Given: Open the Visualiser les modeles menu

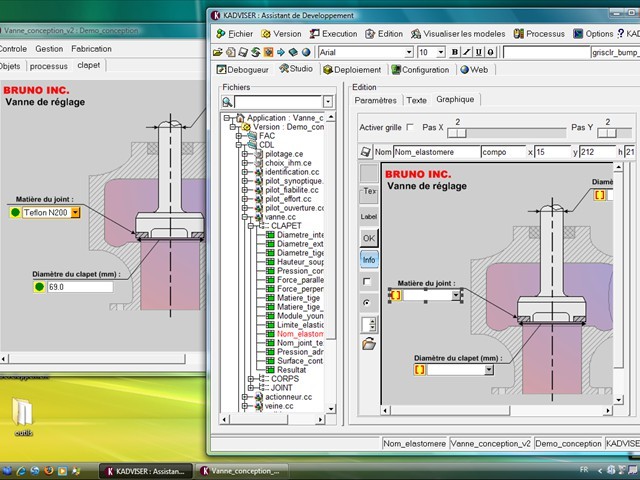Looking at the screenshot, I should (458, 34).
